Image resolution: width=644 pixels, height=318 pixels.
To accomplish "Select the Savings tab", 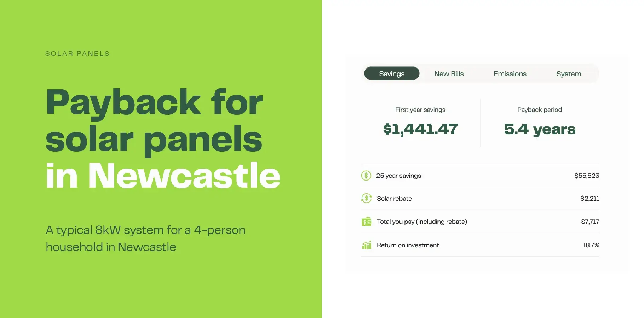I will (x=392, y=73).
